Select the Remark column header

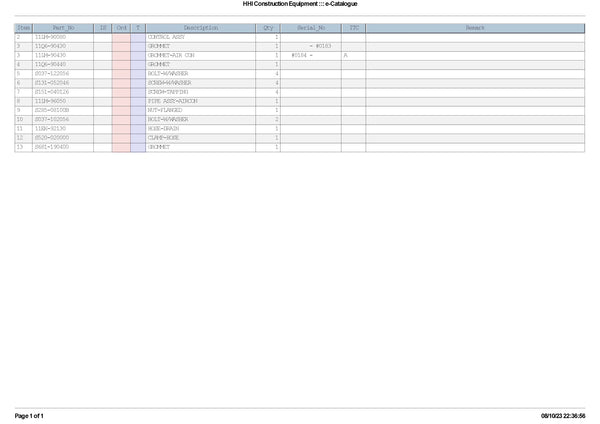point(475,27)
